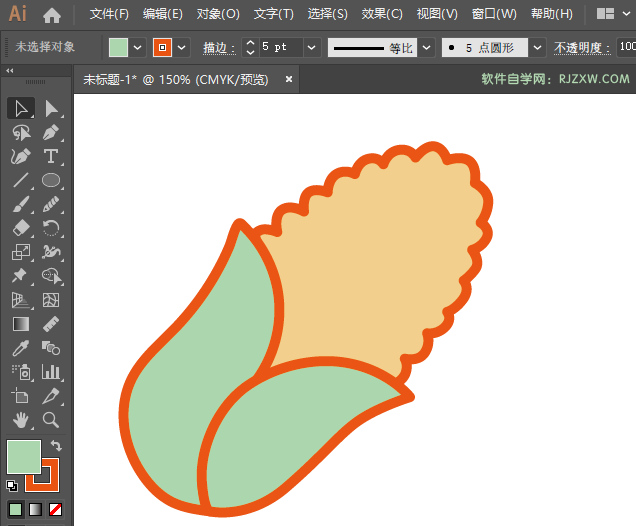Click the 不透明度 opacity label
This screenshot has width=636, height=526.
pos(580,48)
